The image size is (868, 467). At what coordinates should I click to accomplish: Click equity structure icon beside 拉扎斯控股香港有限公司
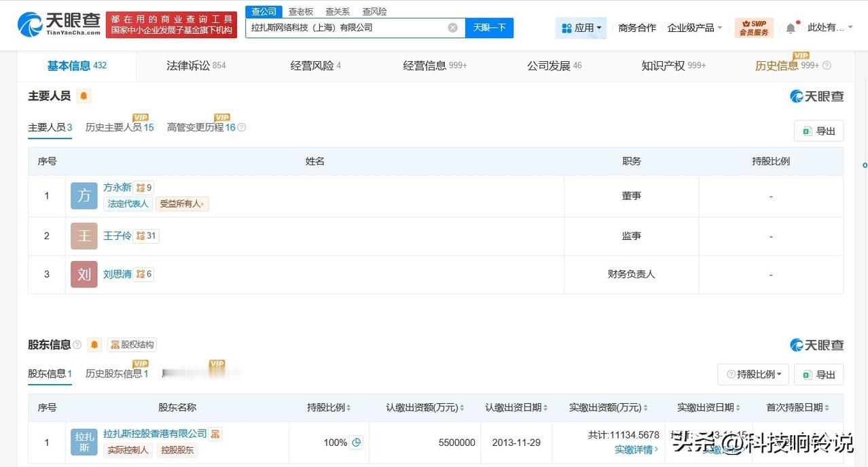click(215, 434)
